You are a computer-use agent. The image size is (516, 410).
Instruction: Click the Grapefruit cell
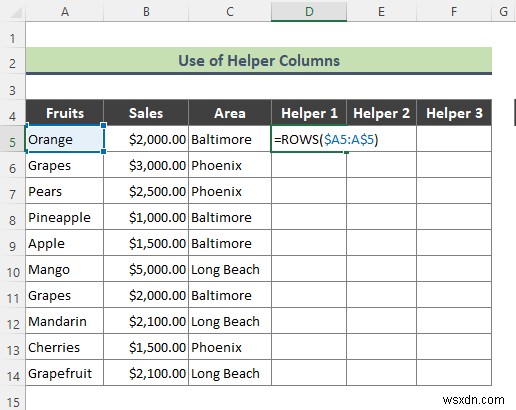[x=65, y=373]
